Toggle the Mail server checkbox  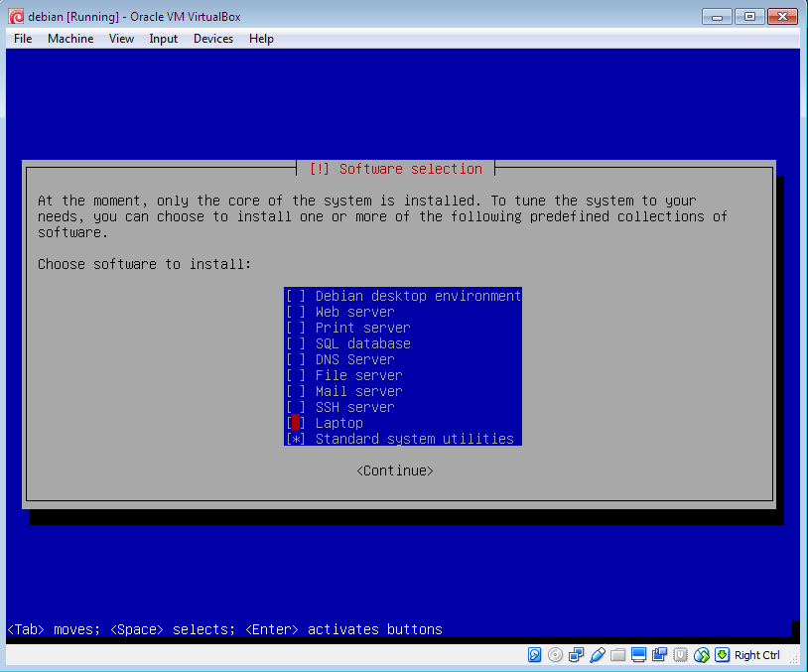coord(296,392)
